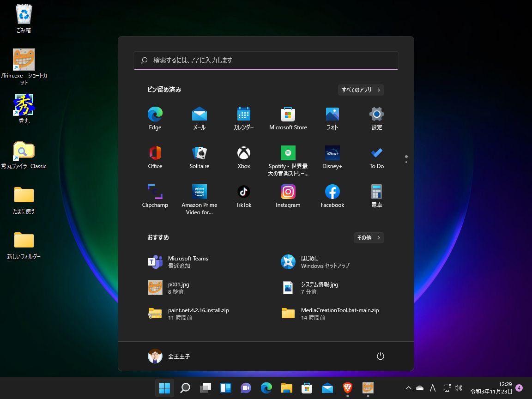The image size is (532, 399).
Task: Open the Edge pinned app
Action: (155, 118)
